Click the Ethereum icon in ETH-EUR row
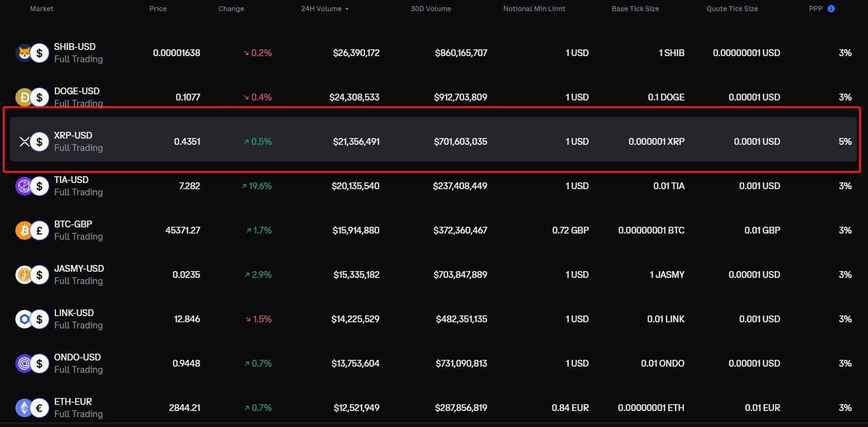 click(x=23, y=408)
